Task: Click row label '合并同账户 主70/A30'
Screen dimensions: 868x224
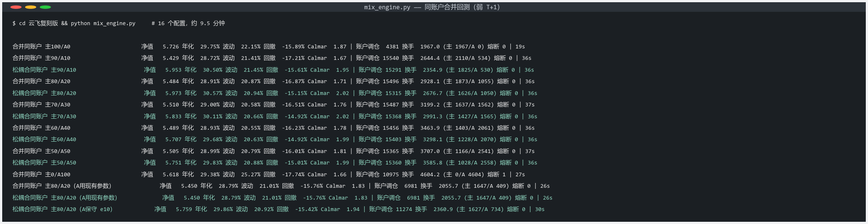Action: (x=41, y=105)
